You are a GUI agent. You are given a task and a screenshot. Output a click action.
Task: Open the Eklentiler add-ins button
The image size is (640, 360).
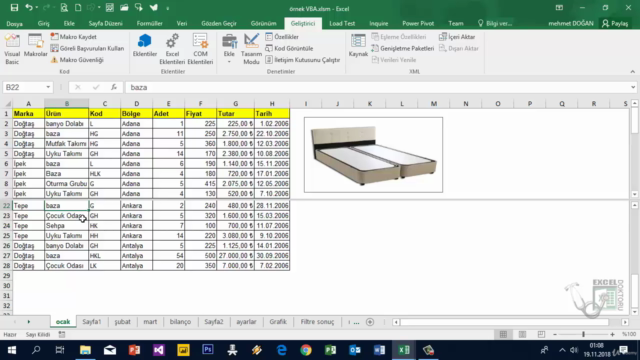144,46
